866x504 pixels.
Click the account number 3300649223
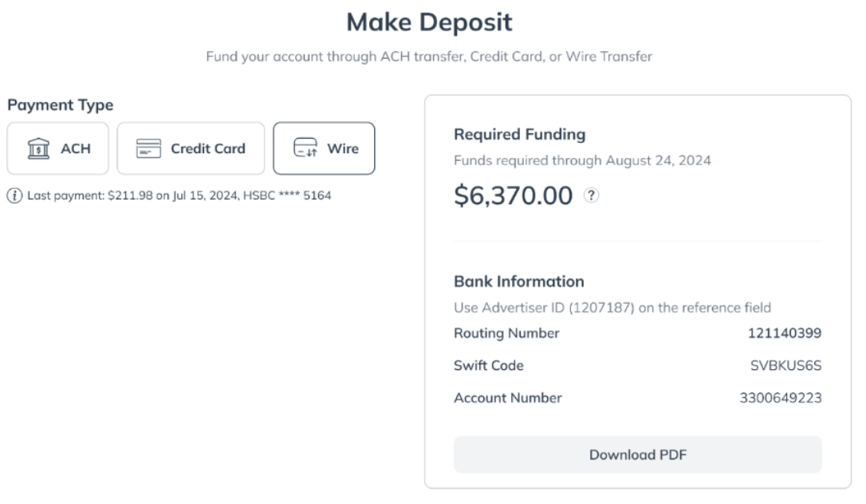[x=781, y=398]
